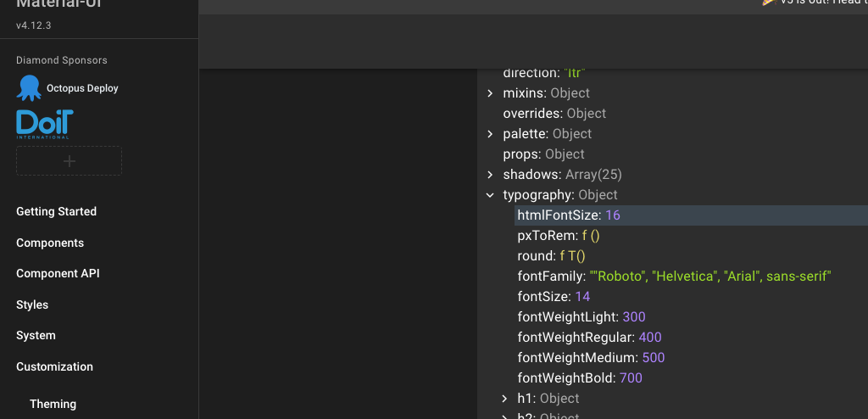868x419 pixels.
Task: Open Styles section in the sidebar
Action: click(x=32, y=304)
